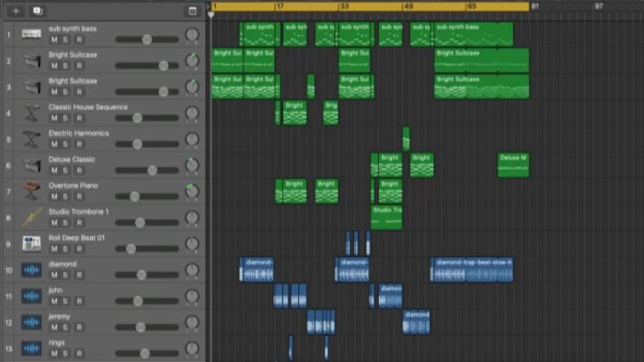Image resolution: width=644 pixels, height=362 pixels.
Task: Solo the rings track
Action: 65,354
